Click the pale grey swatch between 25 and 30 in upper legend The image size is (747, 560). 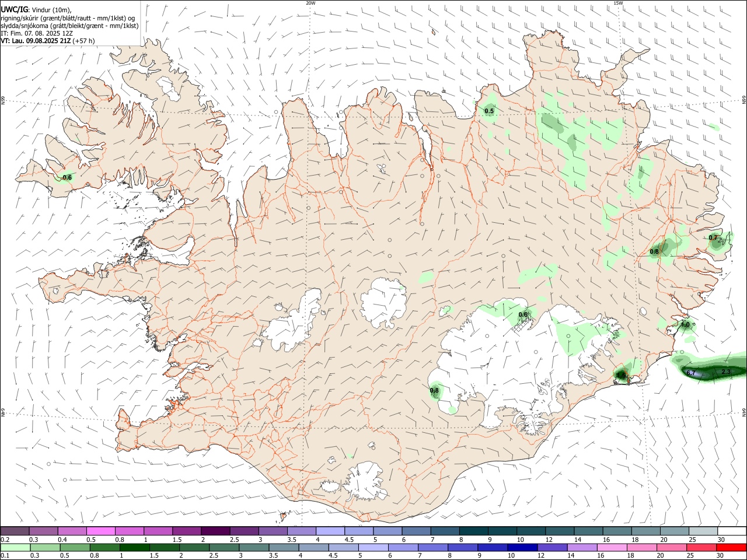click(703, 531)
